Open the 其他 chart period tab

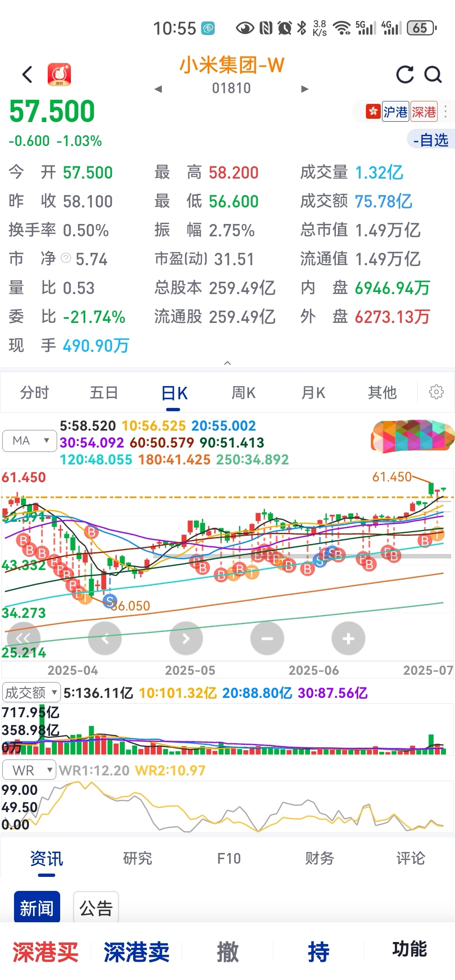[x=382, y=393]
